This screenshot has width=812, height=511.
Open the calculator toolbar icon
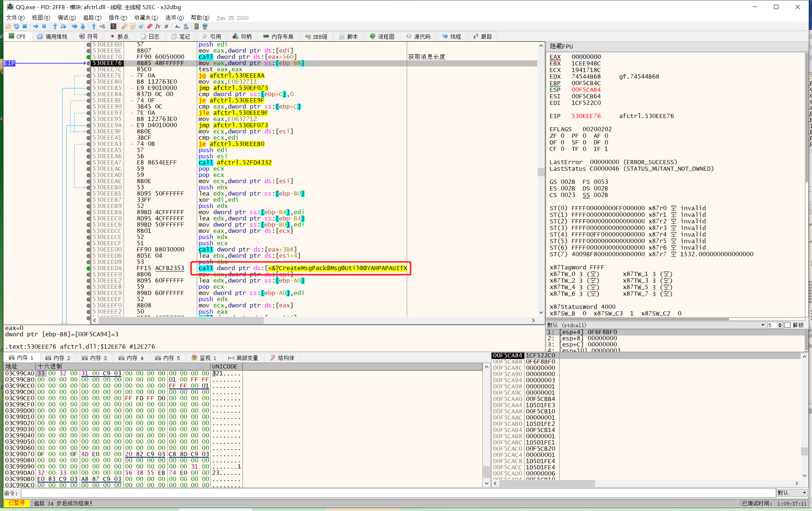[196, 26]
